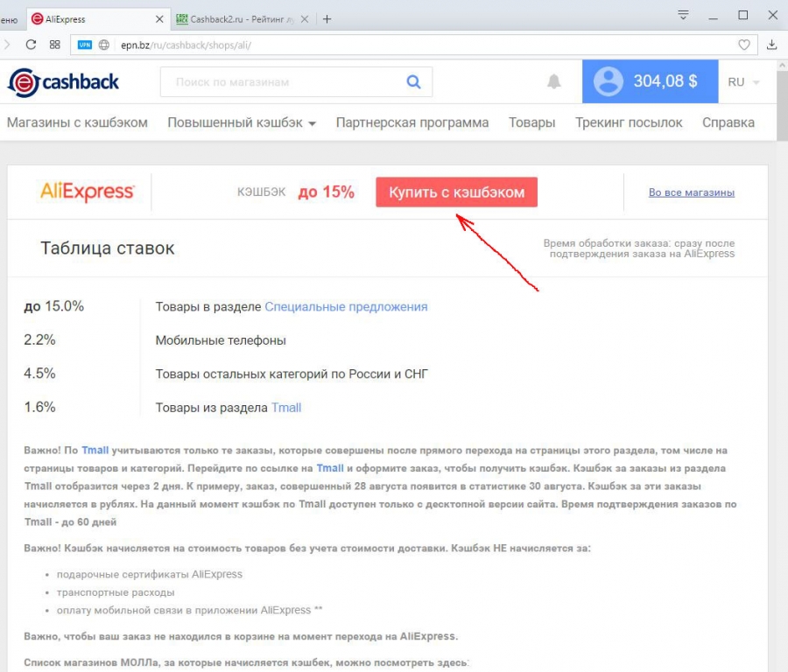This screenshot has height=672, width=788.
Task: Open Tmall link in rates table
Action: tap(286, 408)
